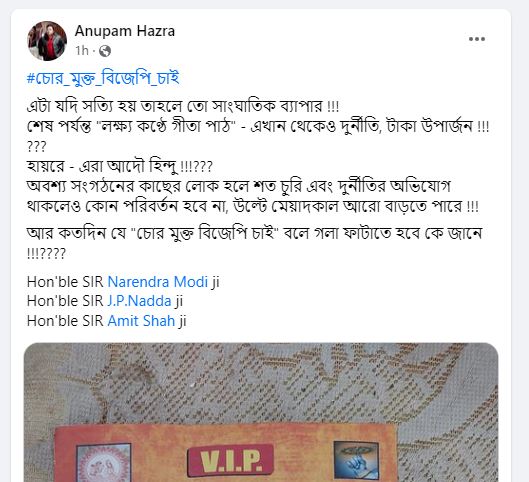Click the Hon'ble SIR text before J.P.Nadda
The image size is (529, 482).
click(x=65, y=301)
